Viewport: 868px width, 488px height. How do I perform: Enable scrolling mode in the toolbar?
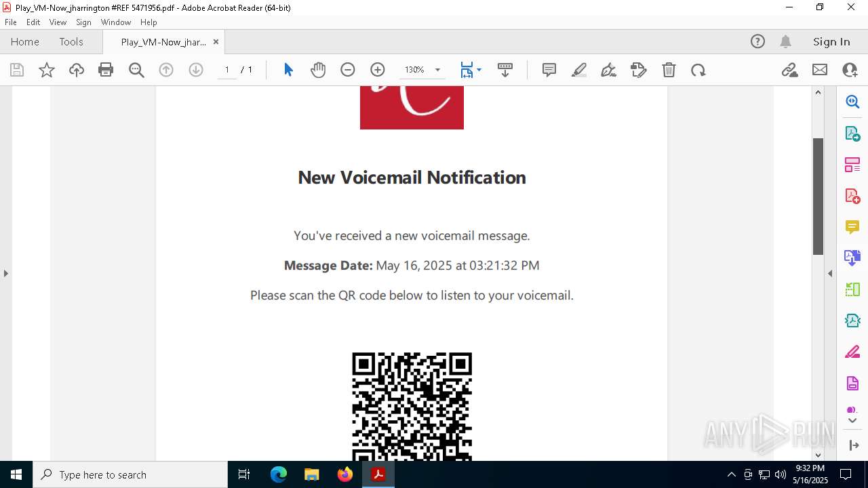click(x=505, y=70)
